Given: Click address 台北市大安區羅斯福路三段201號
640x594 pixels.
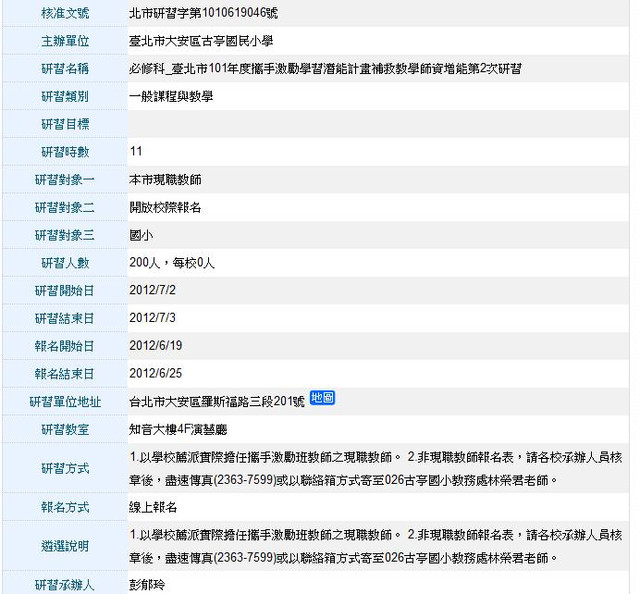Looking at the screenshot, I should pyautogui.click(x=217, y=402).
